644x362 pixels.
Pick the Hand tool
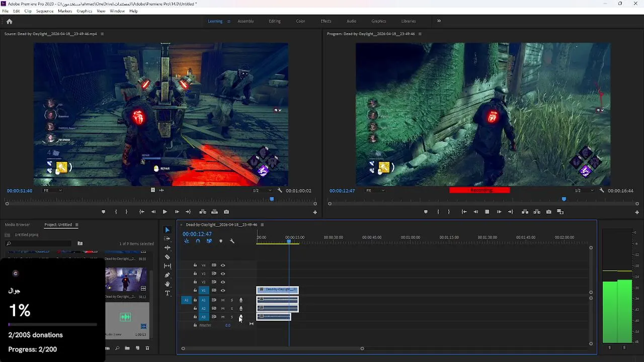(x=168, y=284)
